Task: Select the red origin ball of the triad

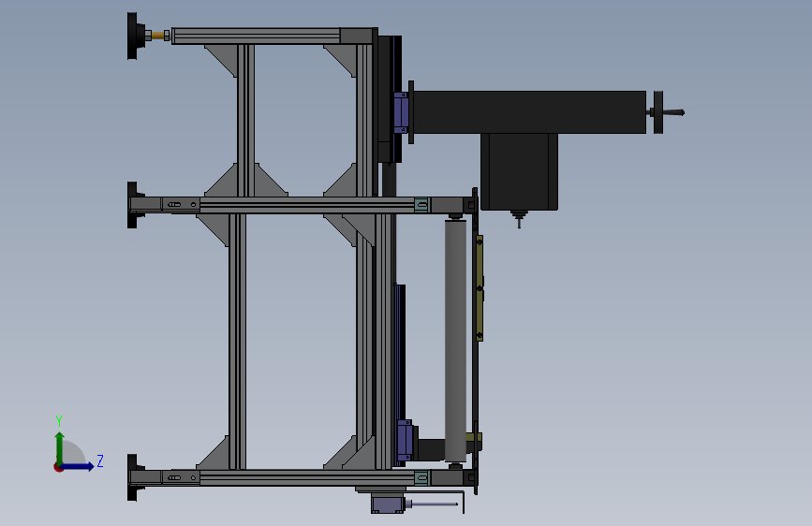Action: 58,467
